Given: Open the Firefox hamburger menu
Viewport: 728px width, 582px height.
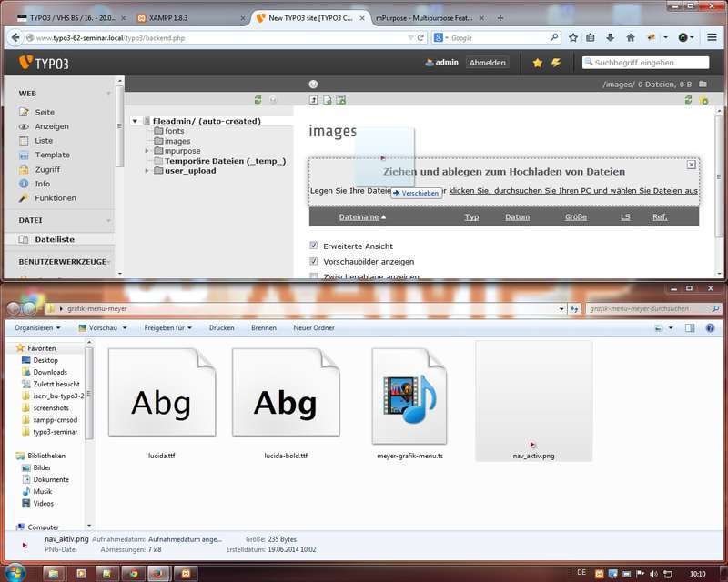Looking at the screenshot, I should point(712,37).
